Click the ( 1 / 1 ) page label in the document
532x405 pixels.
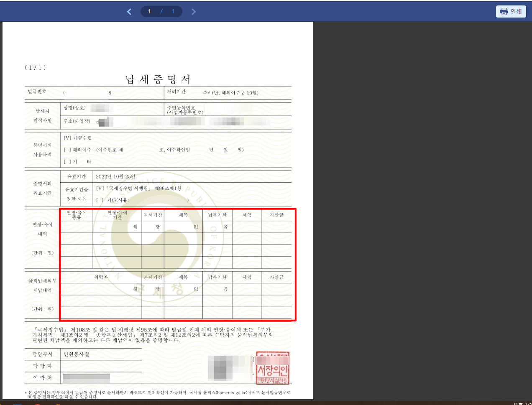[35, 67]
